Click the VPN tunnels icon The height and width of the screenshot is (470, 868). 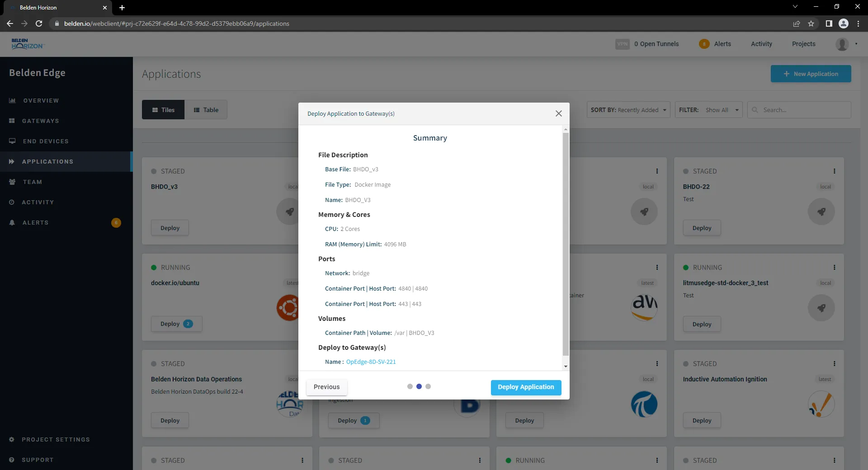click(623, 44)
